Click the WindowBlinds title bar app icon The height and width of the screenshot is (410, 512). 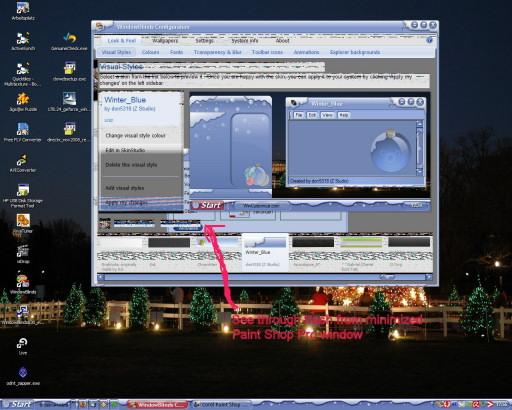pyautogui.click(x=100, y=26)
